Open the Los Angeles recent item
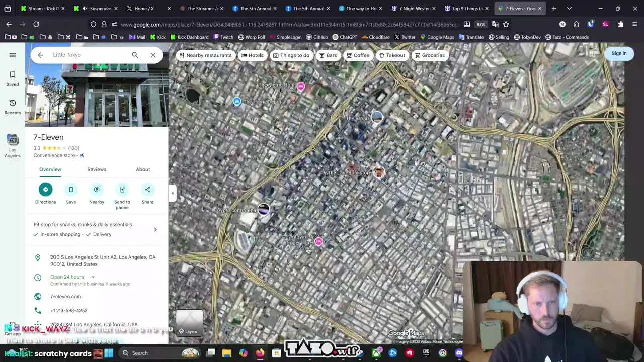 click(x=13, y=146)
